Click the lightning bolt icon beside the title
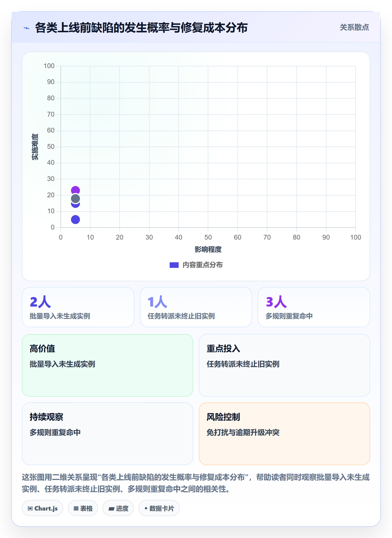 pos(27,28)
